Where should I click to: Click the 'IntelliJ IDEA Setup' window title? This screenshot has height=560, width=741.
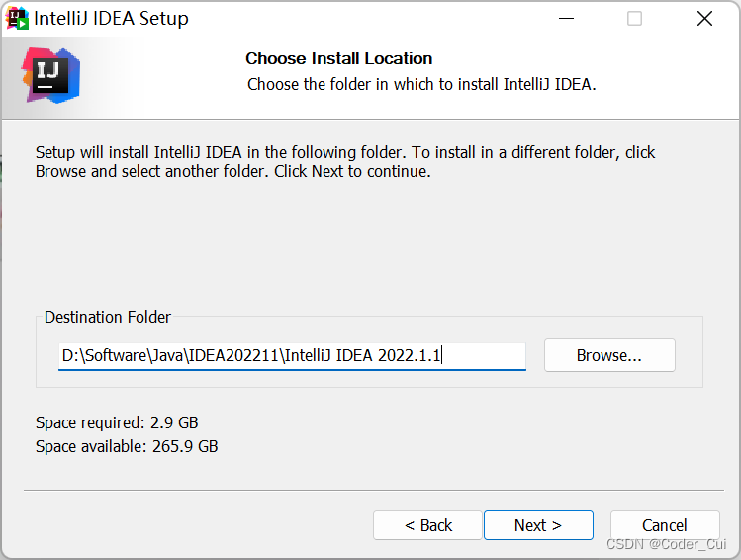pos(111,19)
